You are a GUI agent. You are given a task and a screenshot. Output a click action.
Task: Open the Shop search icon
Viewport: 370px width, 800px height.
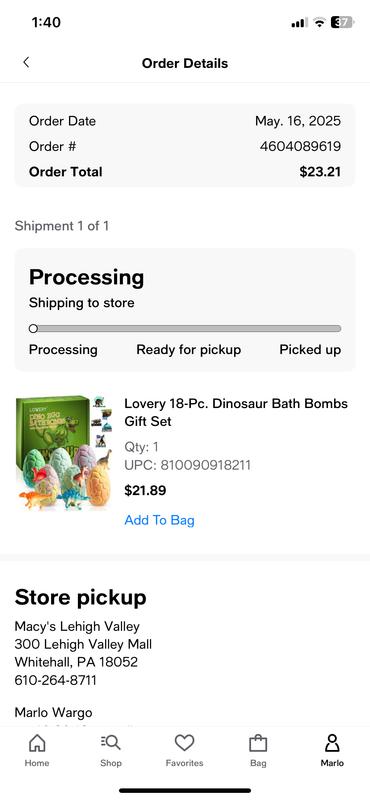coord(111,743)
